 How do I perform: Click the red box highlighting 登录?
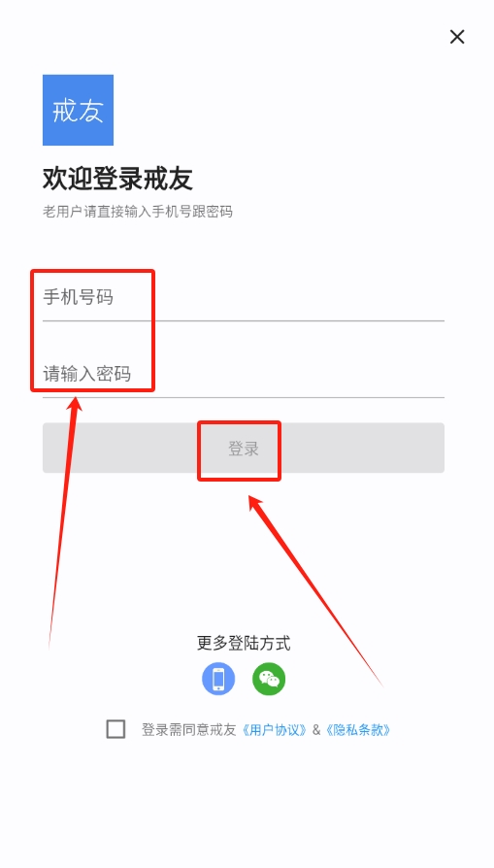[240, 451]
